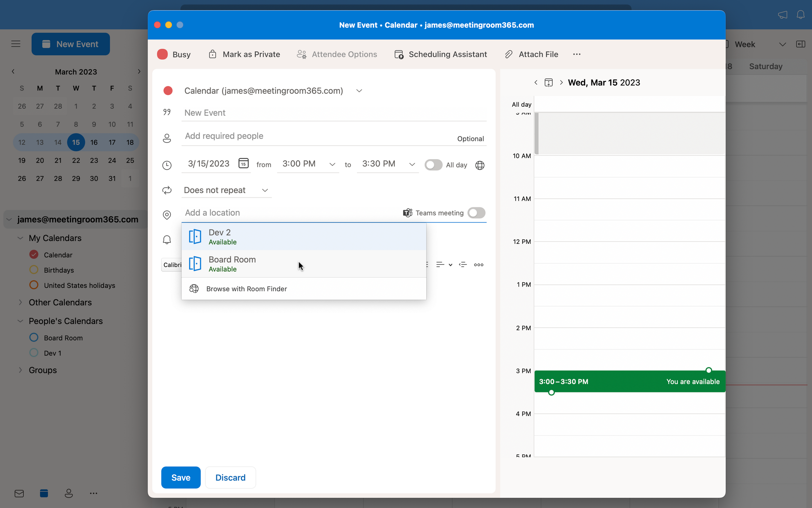Viewport: 812px width, 508px height.
Task: Expand the calendar account dropdown
Action: (x=359, y=91)
